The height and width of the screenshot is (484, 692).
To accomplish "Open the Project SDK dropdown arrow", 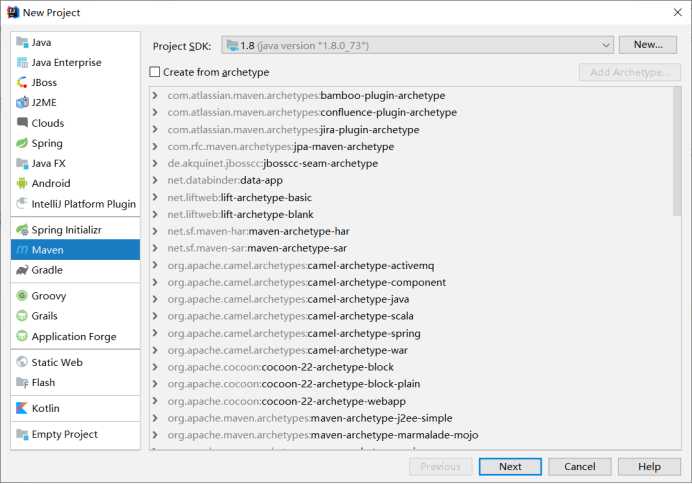I will click(605, 45).
